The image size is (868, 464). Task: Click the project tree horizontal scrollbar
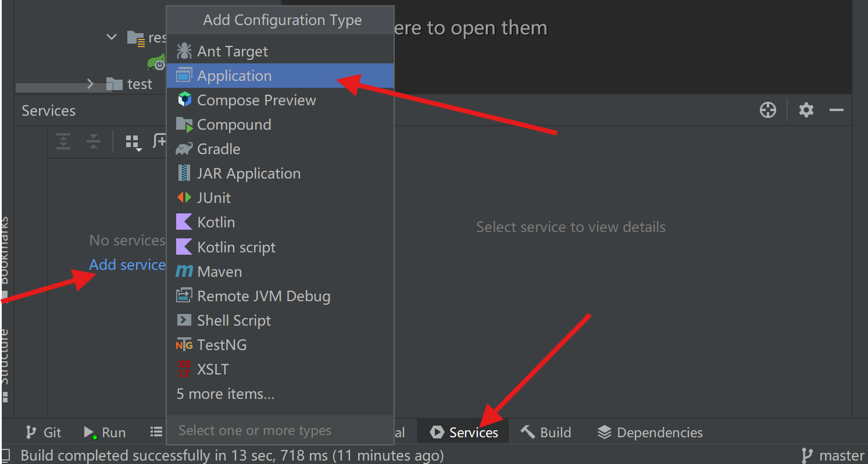pyautogui.click(x=62, y=88)
